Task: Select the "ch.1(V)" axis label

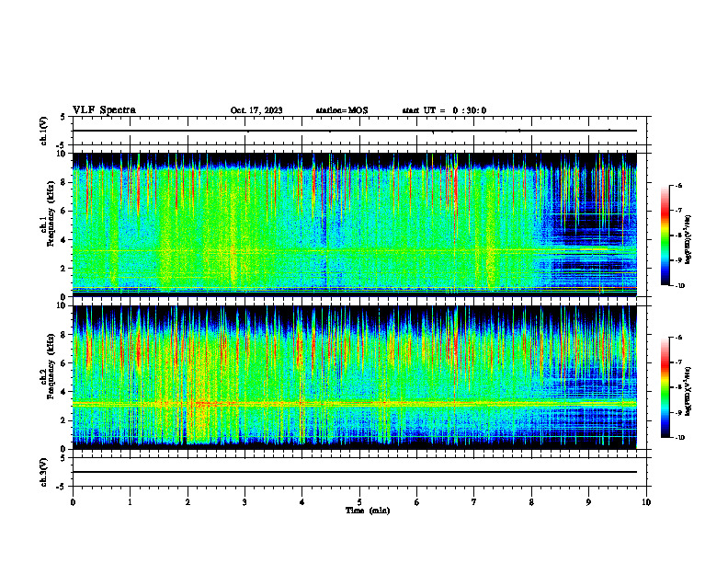Action: click(x=44, y=131)
